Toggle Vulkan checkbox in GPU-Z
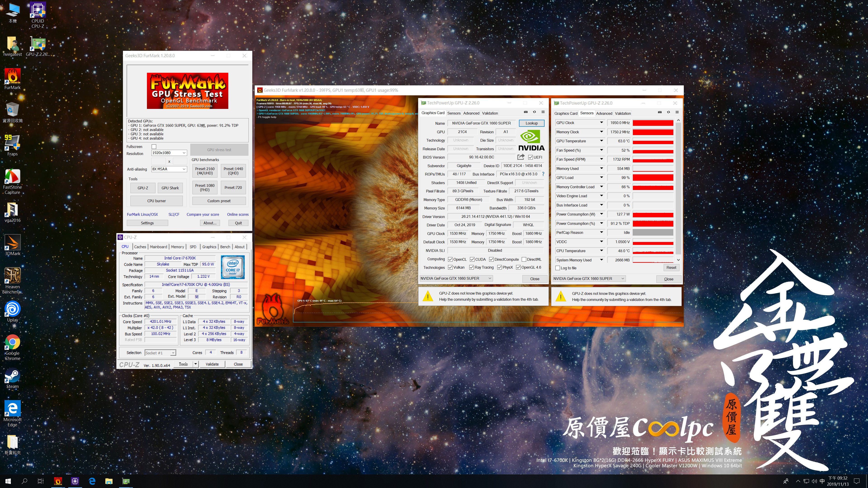 pyautogui.click(x=450, y=267)
